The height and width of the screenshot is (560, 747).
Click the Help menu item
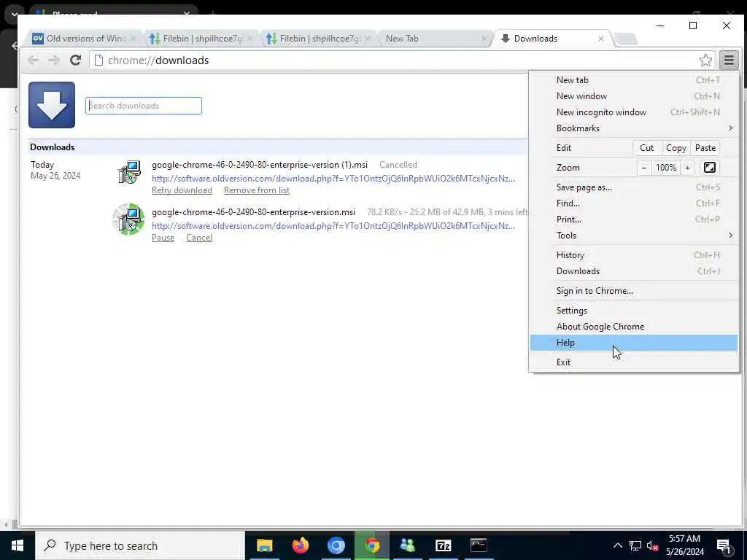click(x=634, y=343)
